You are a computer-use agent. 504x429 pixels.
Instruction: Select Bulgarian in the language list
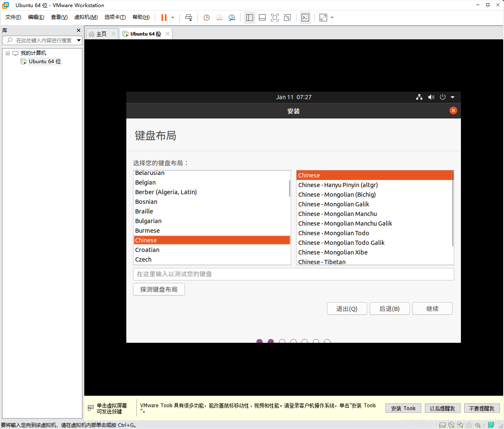pyautogui.click(x=212, y=221)
